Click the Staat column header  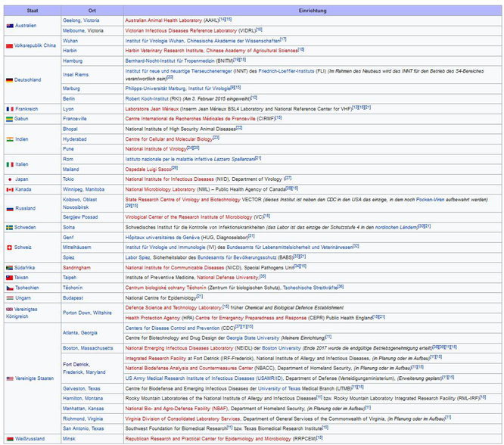point(33,11)
